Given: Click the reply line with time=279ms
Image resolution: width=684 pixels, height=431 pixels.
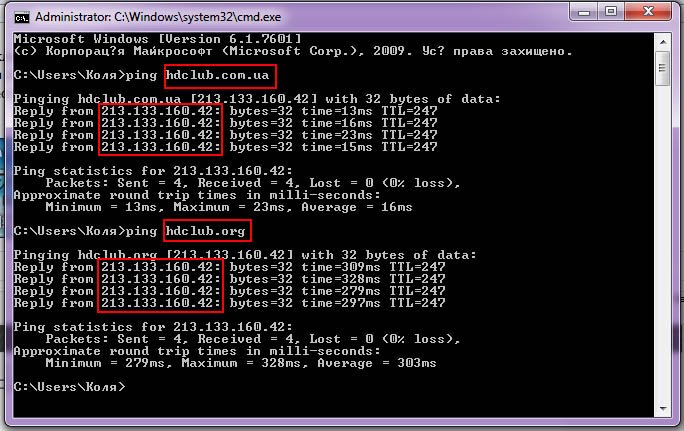Looking at the screenshot, I should tap(229, 291).
